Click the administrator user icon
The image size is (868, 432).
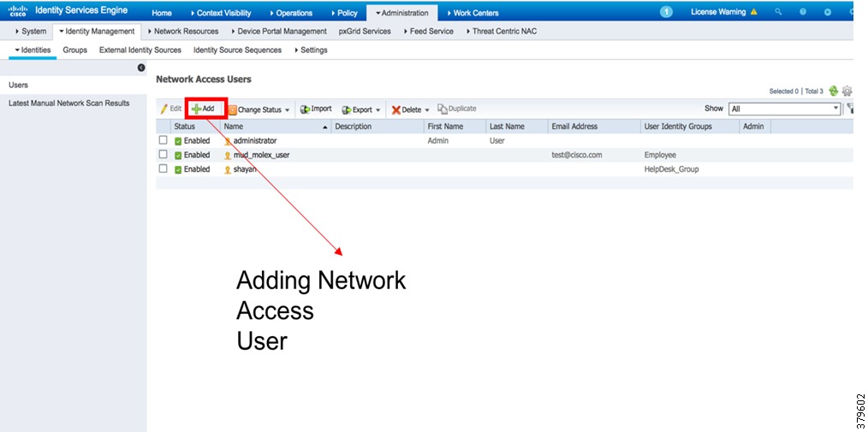pos(228,141)
